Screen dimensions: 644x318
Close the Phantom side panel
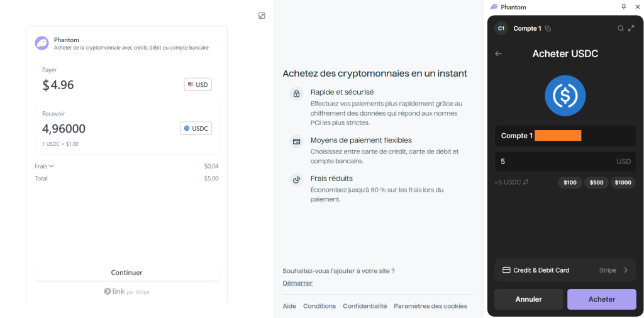[x=638, y=7]
